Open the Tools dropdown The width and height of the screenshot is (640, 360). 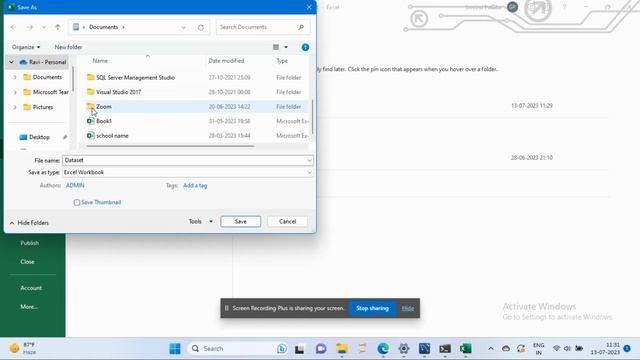coord(200,222)
